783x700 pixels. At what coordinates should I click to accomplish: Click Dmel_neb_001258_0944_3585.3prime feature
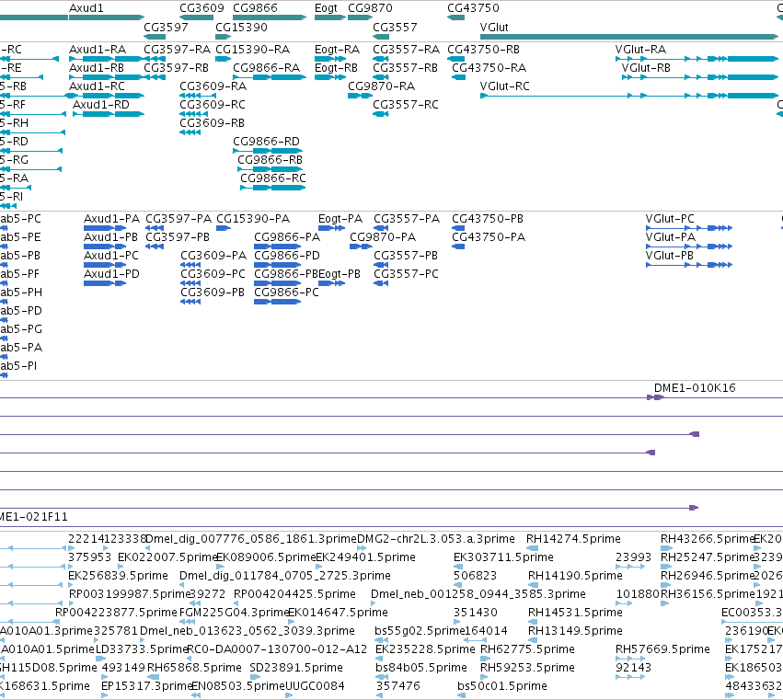[478, 594]
